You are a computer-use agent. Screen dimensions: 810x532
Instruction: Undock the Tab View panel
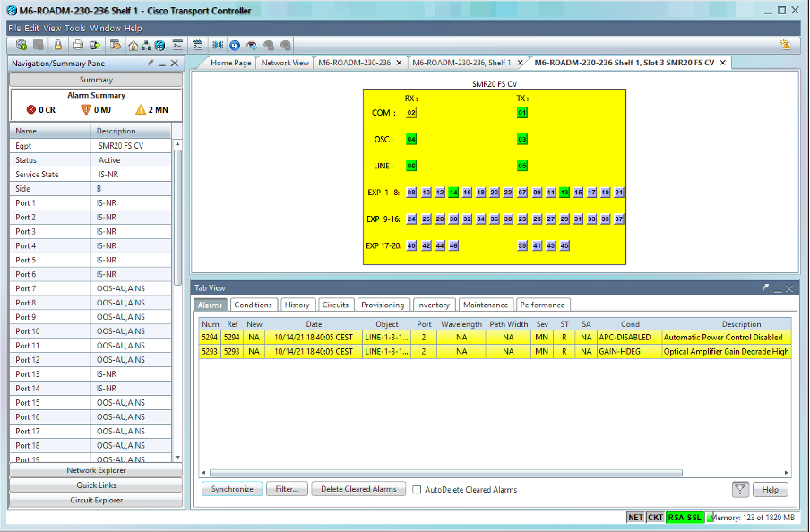[x=765, y=287]
